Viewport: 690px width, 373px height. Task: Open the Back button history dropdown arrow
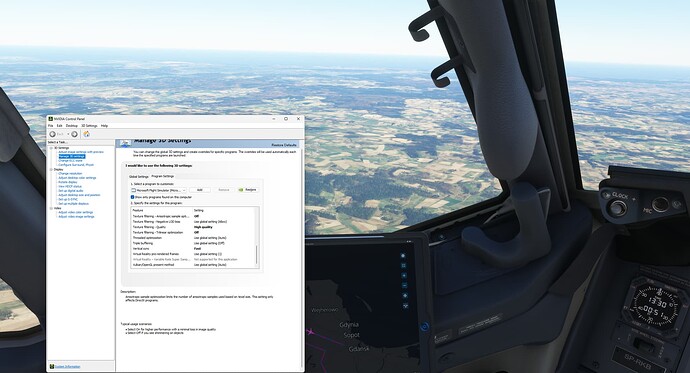point(68,134)
